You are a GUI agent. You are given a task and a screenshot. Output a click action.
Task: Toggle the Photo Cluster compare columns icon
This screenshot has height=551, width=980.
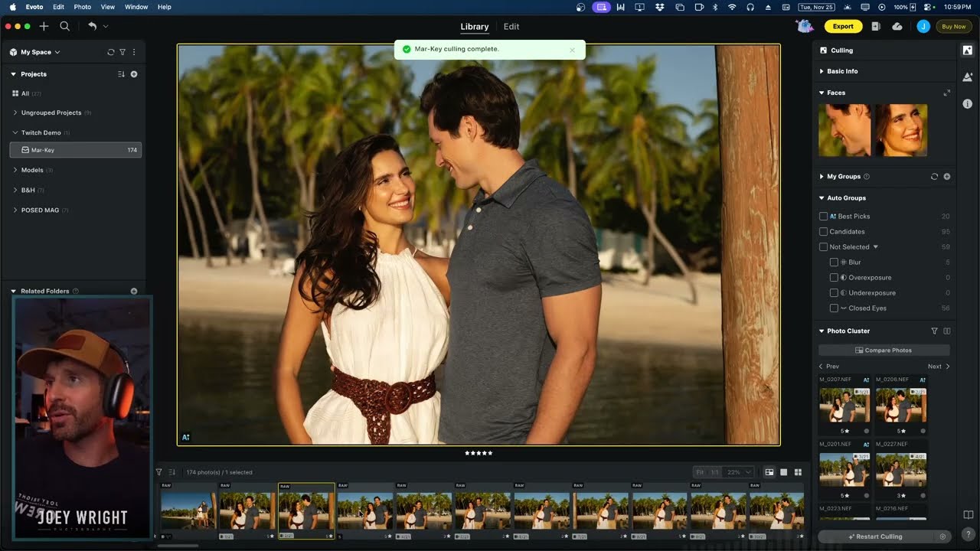coord(947,331)
